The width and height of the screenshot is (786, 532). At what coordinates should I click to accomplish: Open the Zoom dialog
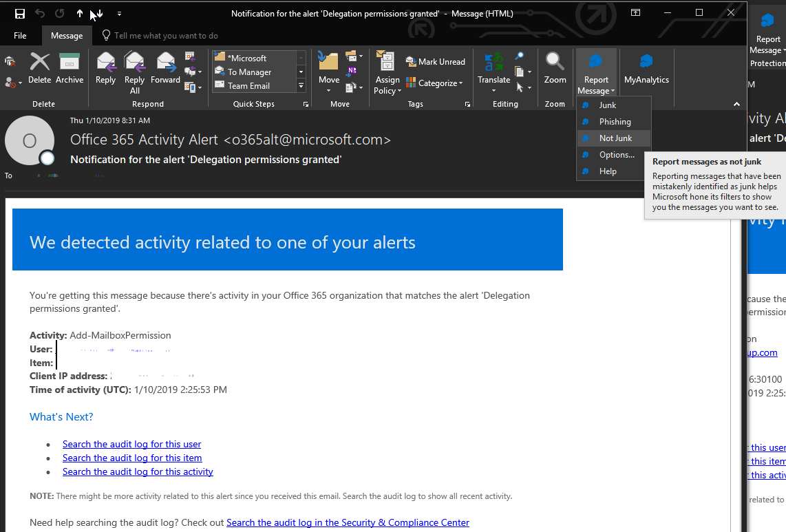(555, 69)
